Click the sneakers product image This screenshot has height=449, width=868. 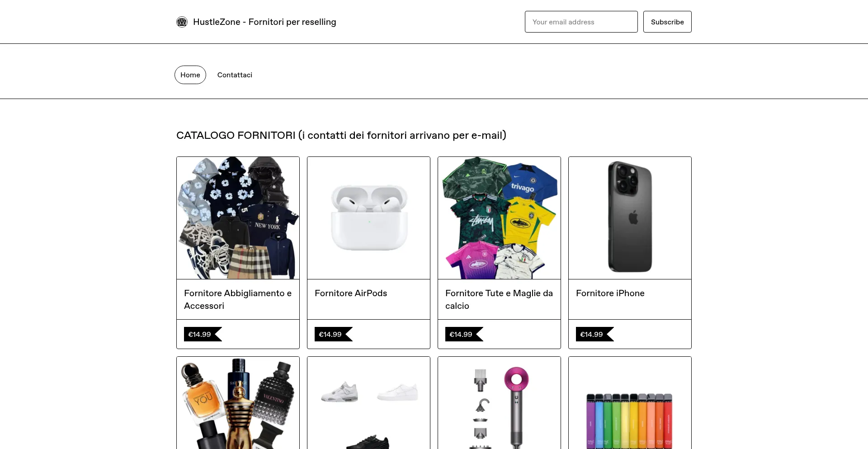pyautogui.click(x=368, y=403)
